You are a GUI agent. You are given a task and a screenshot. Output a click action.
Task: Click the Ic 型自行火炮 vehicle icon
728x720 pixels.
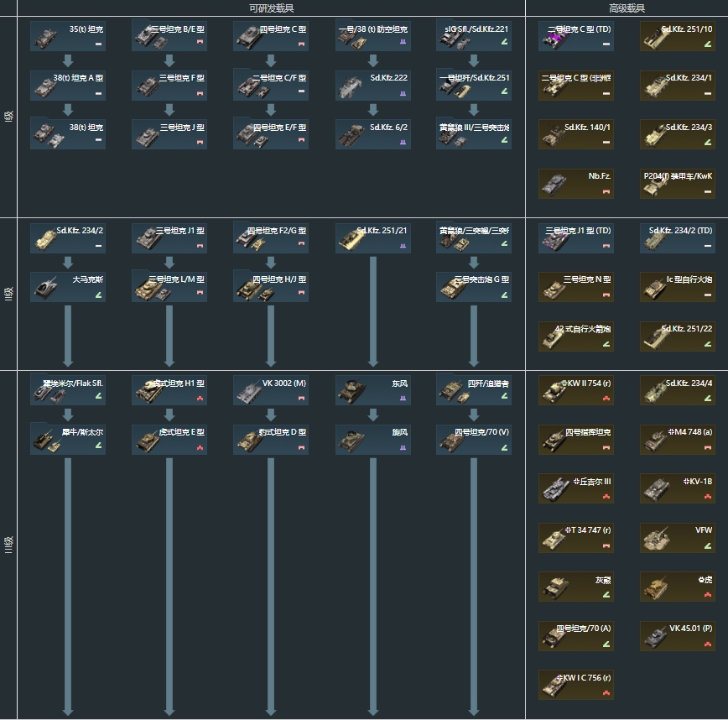point(654,289)
